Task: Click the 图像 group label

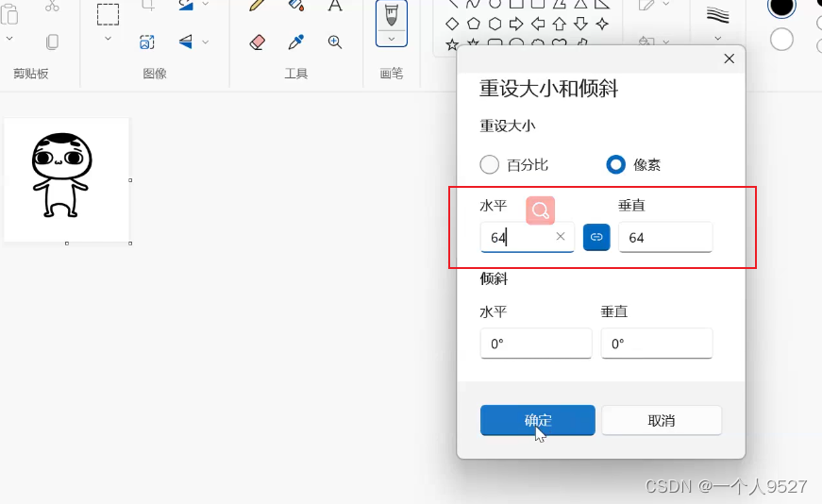Action: (155, 74)
